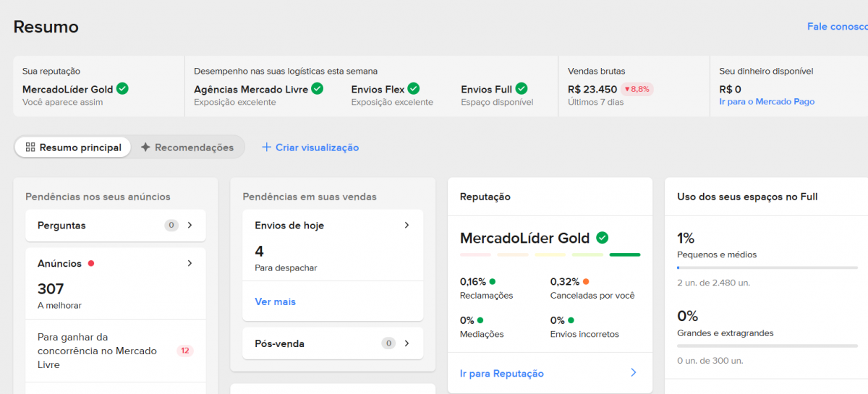Click the Perguntas 0 count badge
The image size is (868, 394).
[171, 225]
